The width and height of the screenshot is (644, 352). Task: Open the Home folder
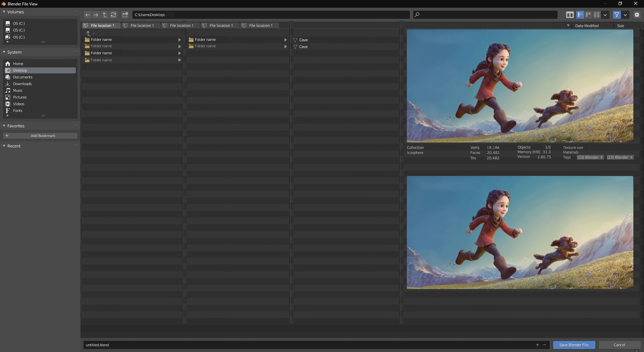pyautogui.click(x=40, y=64)
